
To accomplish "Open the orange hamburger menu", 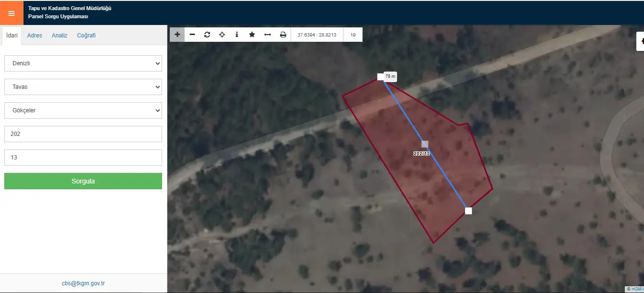I will coord(12,13).
